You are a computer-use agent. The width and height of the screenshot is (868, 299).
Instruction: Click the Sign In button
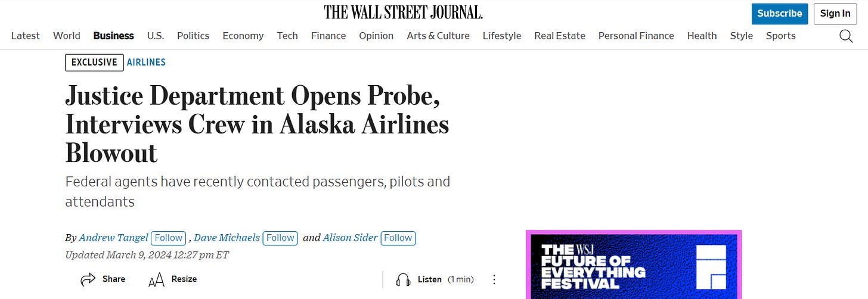[835, 13]
